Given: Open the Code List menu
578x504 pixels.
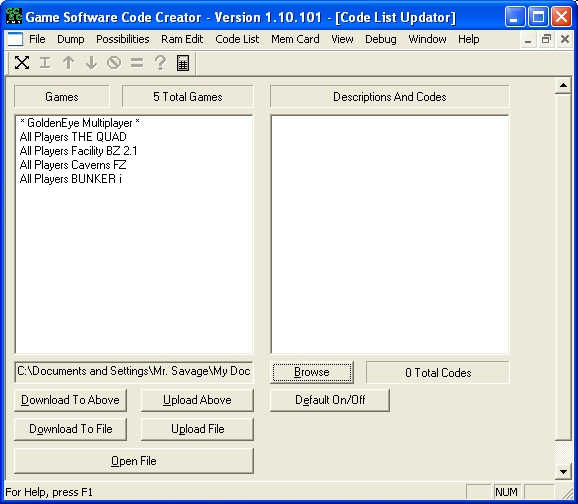Looking at the screenshot, I should point(237,39).
